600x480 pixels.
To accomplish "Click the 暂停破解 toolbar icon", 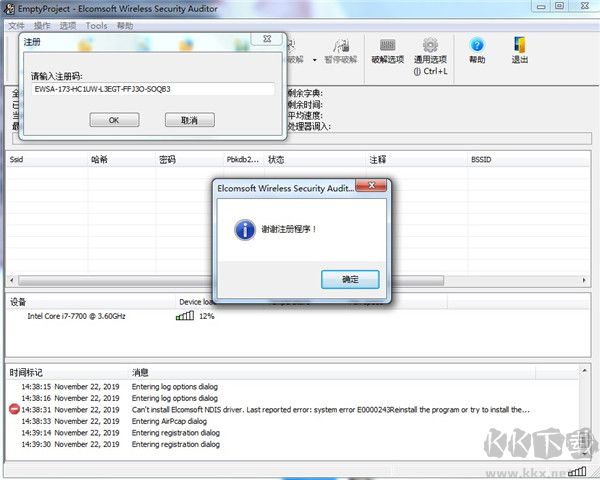I will click(x=341, y=51).
